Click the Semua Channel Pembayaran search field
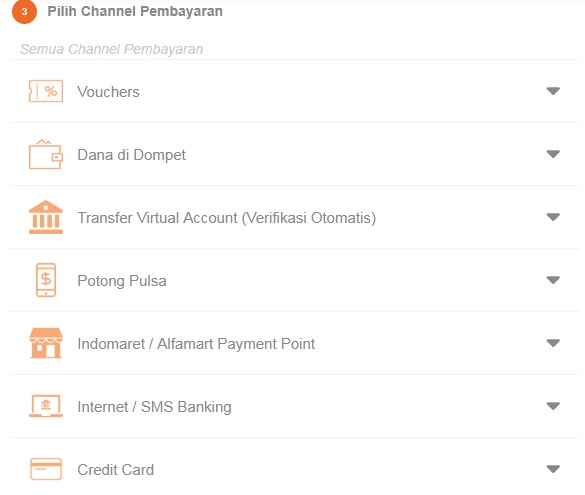Image resolution: width=585 pixels, height=495 pixels. [x=294, y=49]
